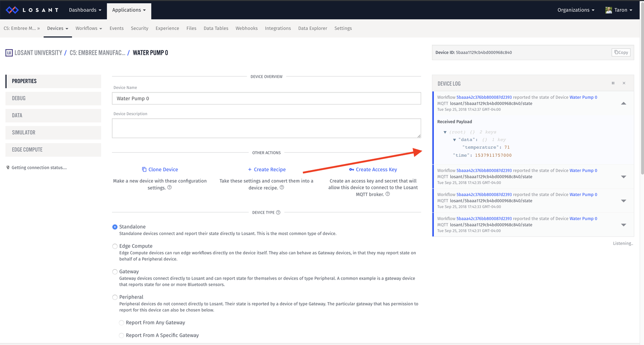Click into the Device Description textarea
The image size is (644, 345).
click(266, 128)
